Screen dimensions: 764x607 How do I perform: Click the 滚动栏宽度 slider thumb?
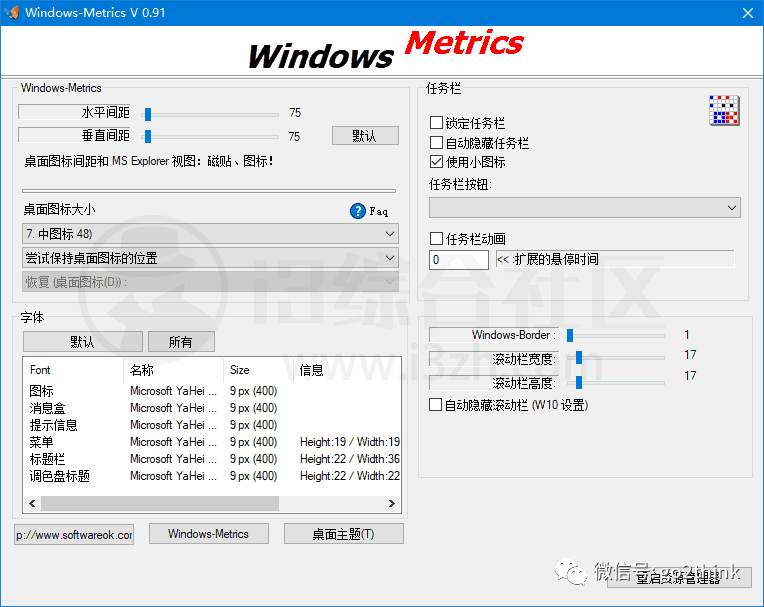[579, 358]
